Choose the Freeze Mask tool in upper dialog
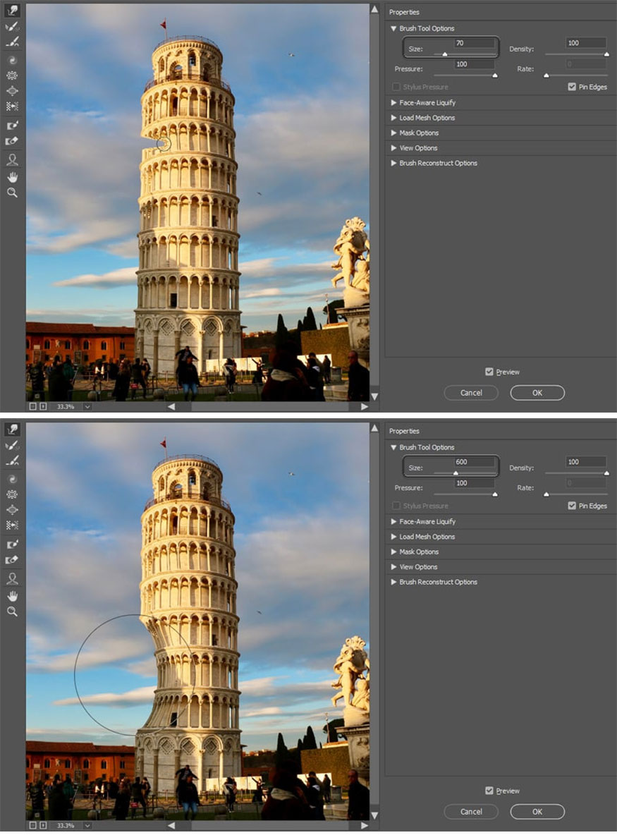 [x=12, y=126]
